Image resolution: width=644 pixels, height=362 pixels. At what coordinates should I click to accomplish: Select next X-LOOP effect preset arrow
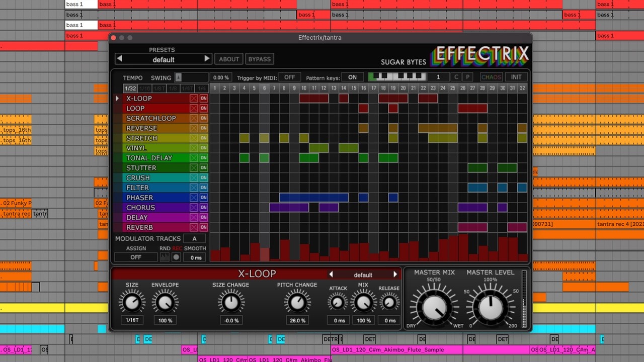point(395,275)
